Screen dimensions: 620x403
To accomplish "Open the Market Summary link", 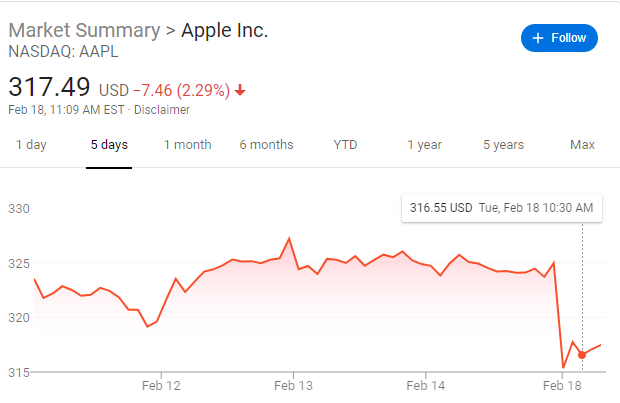I will (x=84, y=30).
